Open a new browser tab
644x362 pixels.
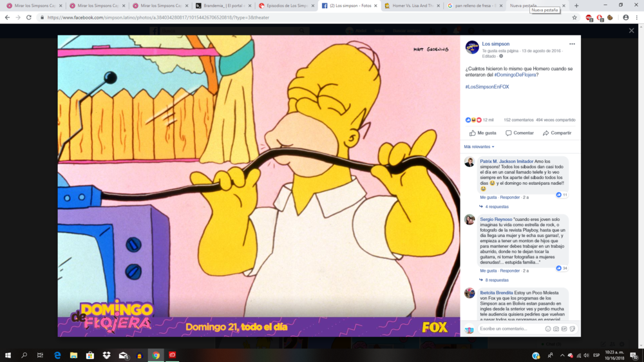576,6
